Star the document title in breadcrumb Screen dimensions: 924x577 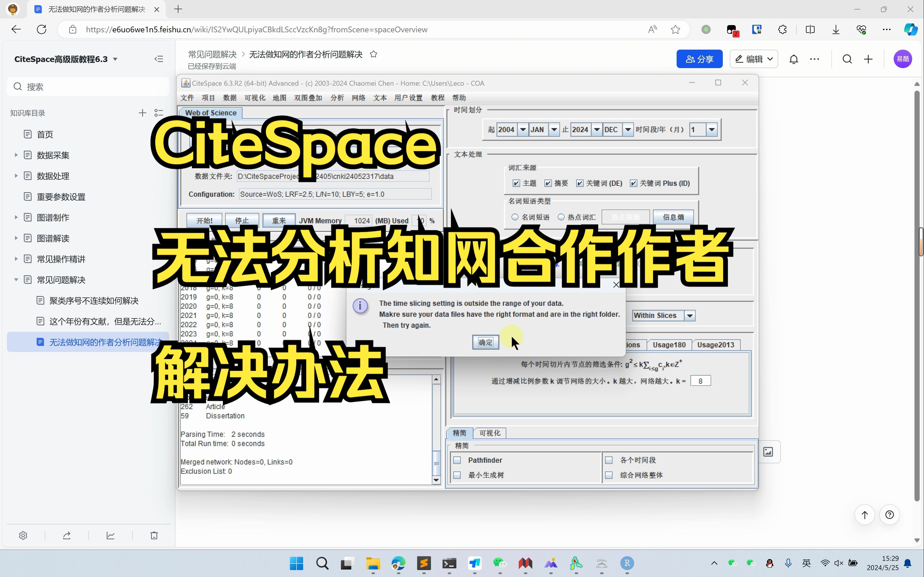[x=374, y=54]
